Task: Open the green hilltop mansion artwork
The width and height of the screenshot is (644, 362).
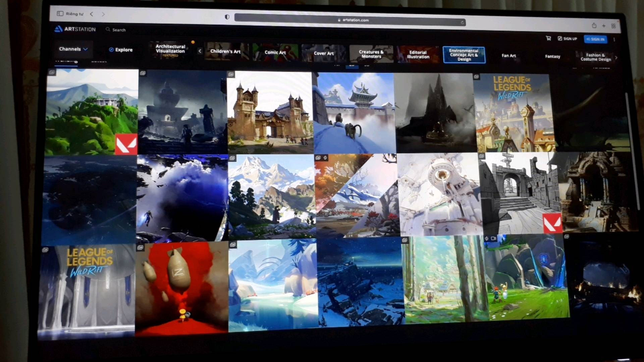Action: [92, 112]
